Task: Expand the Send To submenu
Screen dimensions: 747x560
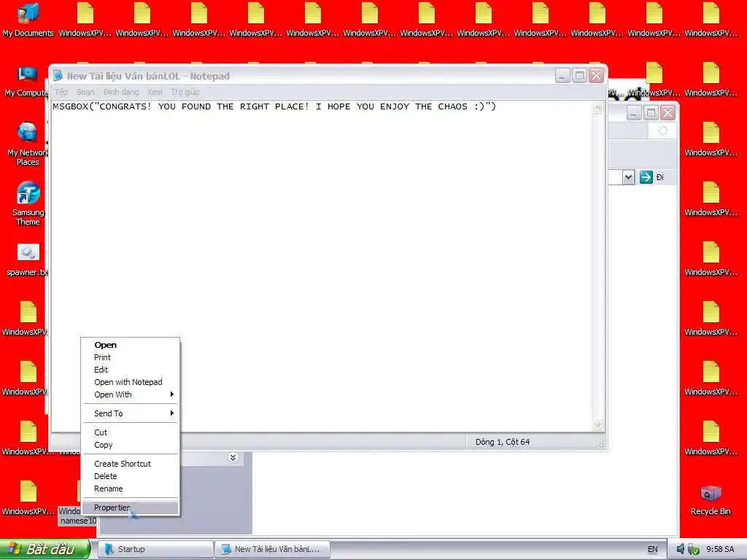Action: click(x=130, y=413)
